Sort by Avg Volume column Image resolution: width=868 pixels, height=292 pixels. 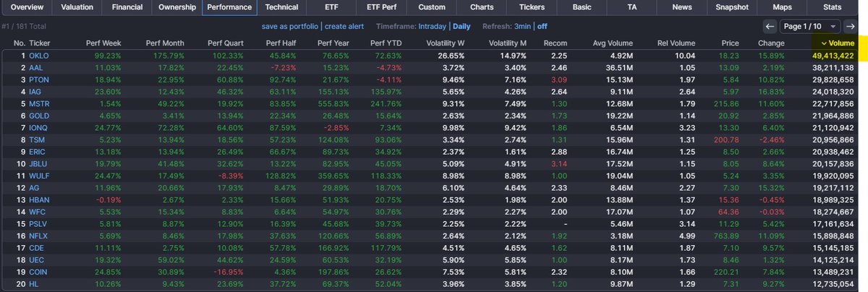tap(614, 43)
